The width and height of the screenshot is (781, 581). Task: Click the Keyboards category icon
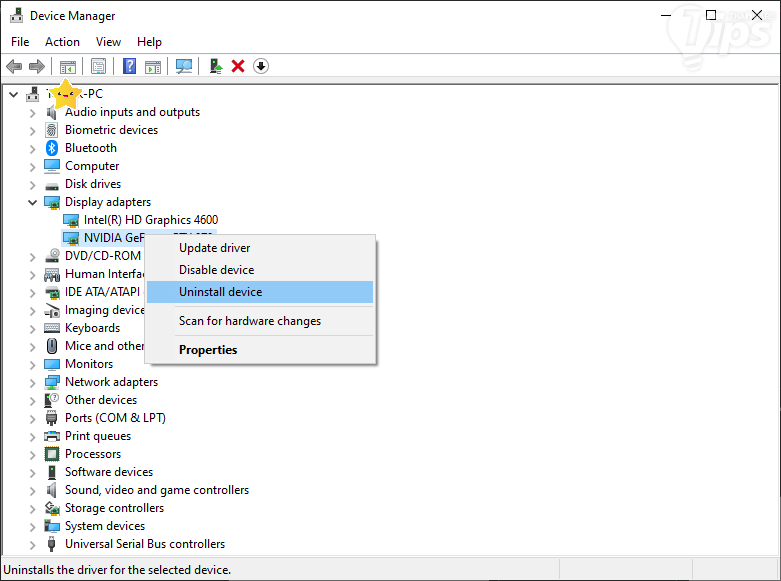tap(52, 328)
